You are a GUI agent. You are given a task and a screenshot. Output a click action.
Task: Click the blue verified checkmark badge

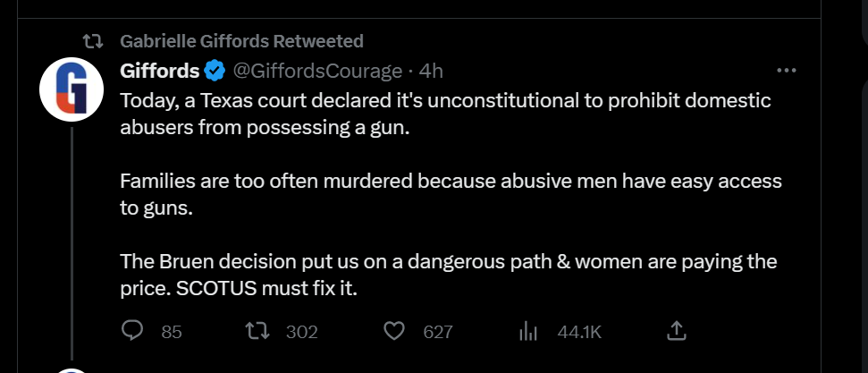point(215,70)
